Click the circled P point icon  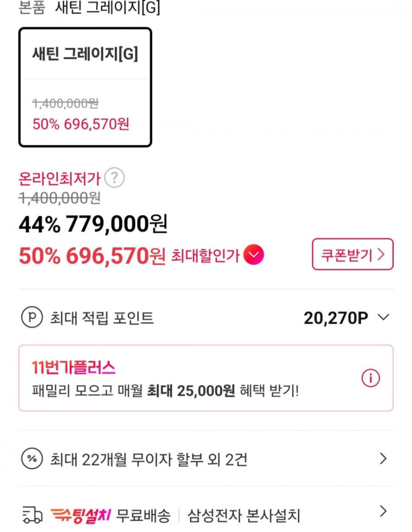(32, 318)
